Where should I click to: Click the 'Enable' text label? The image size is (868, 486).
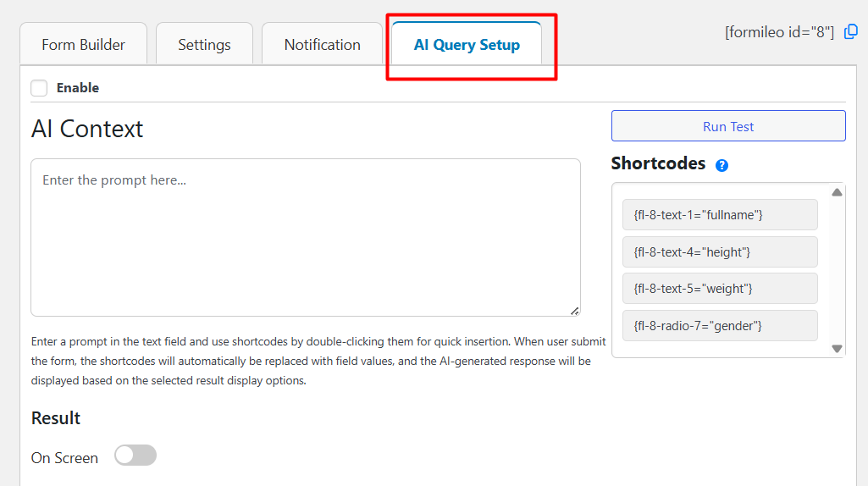pos(78,88)
